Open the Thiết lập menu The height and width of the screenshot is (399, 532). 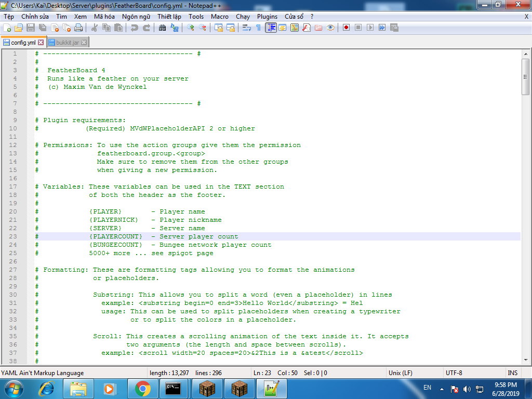pyautogui.click(x=169, y=17)
